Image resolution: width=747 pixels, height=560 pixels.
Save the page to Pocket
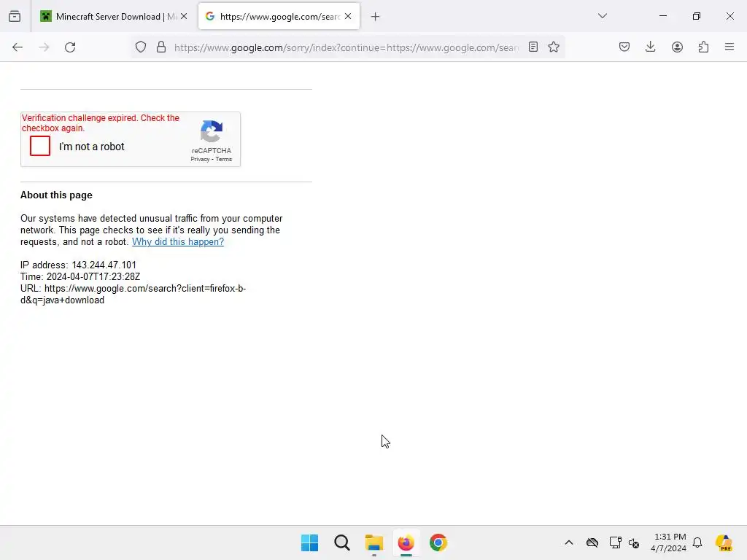pyautogui.click(x=624, y=47)
